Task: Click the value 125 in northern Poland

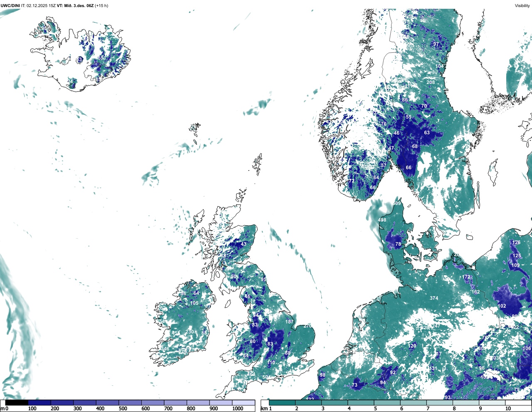Action: pos(517,256)
